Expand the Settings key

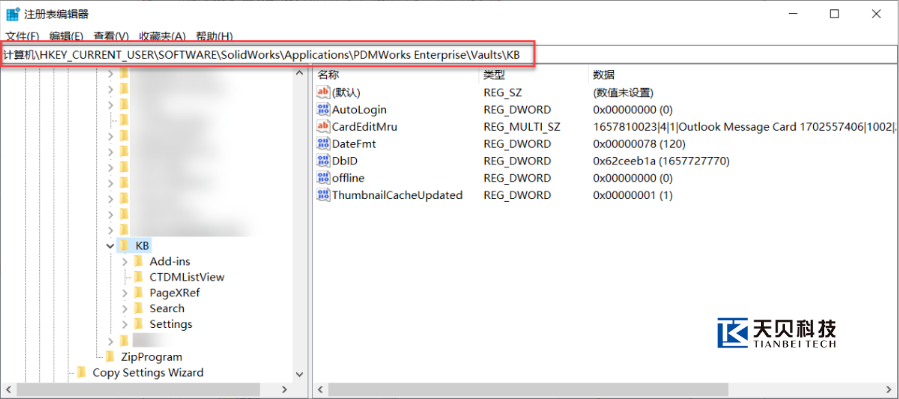pos(124,324)
